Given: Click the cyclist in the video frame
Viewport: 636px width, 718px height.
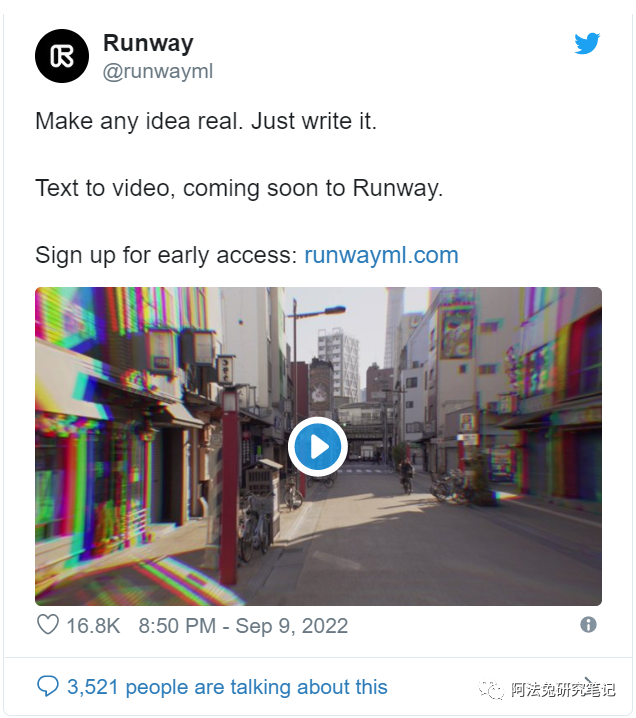Looking at the screenshot, I should tap(406, 476).
